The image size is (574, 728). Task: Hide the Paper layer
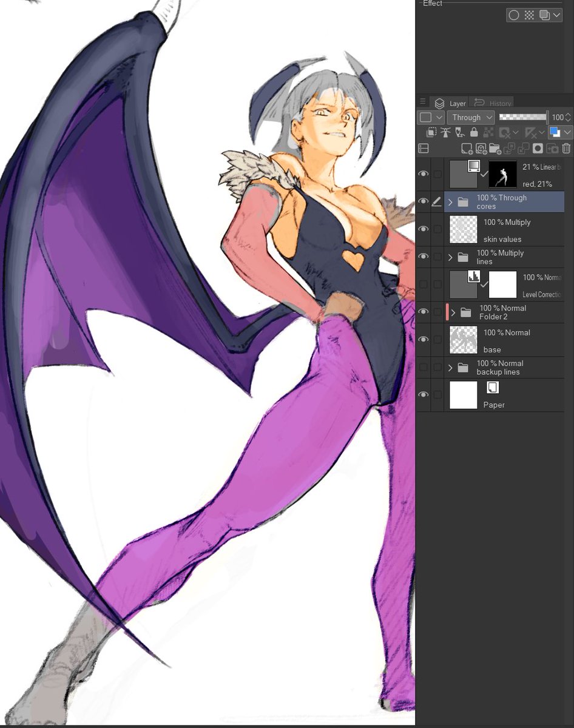(x=424, y=395)
